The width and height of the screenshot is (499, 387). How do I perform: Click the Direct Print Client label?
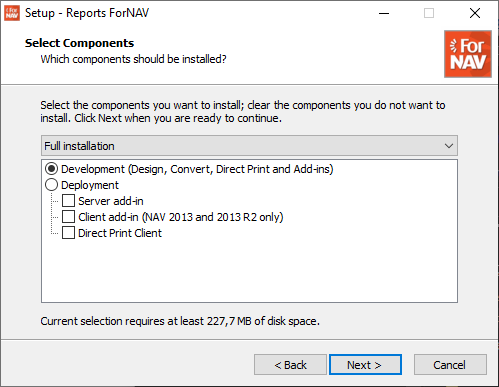coord(120,233)
